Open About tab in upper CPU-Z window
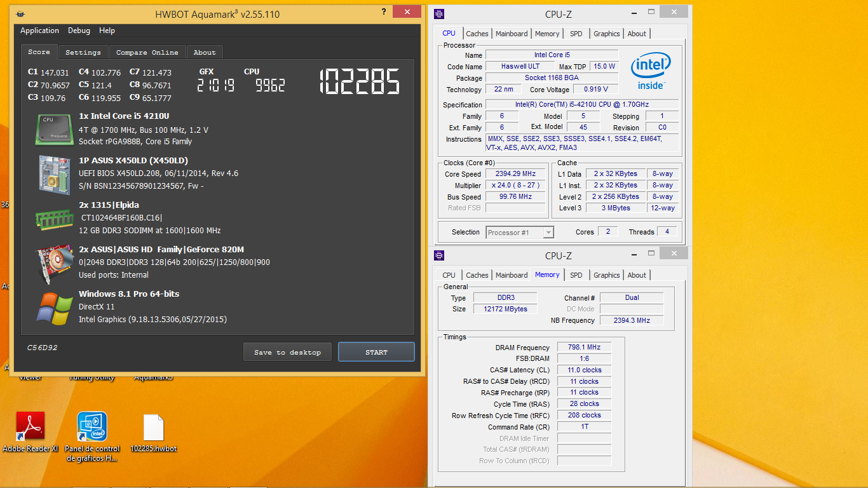This screenshot has height=488, width=868. coord(637,34)
